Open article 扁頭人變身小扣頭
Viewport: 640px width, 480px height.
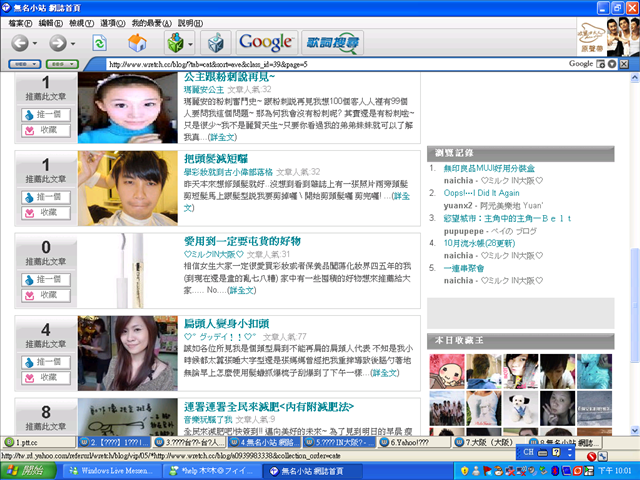[227, 323]
